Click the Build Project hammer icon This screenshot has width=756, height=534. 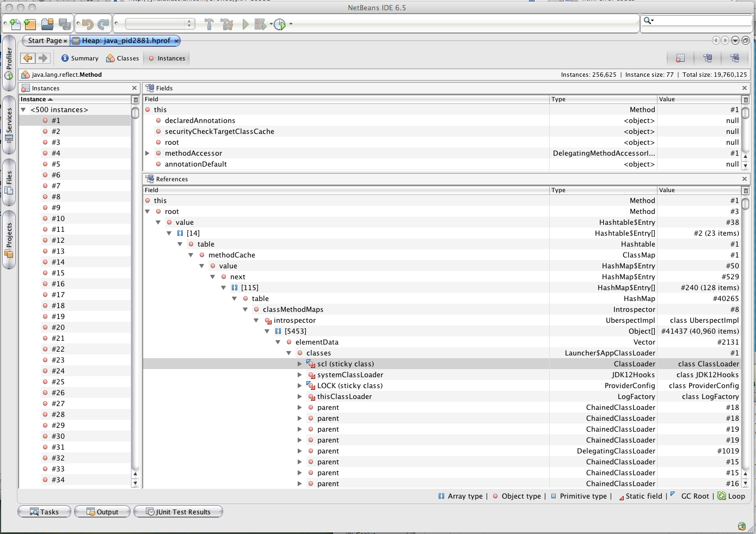tap(209, 24)
